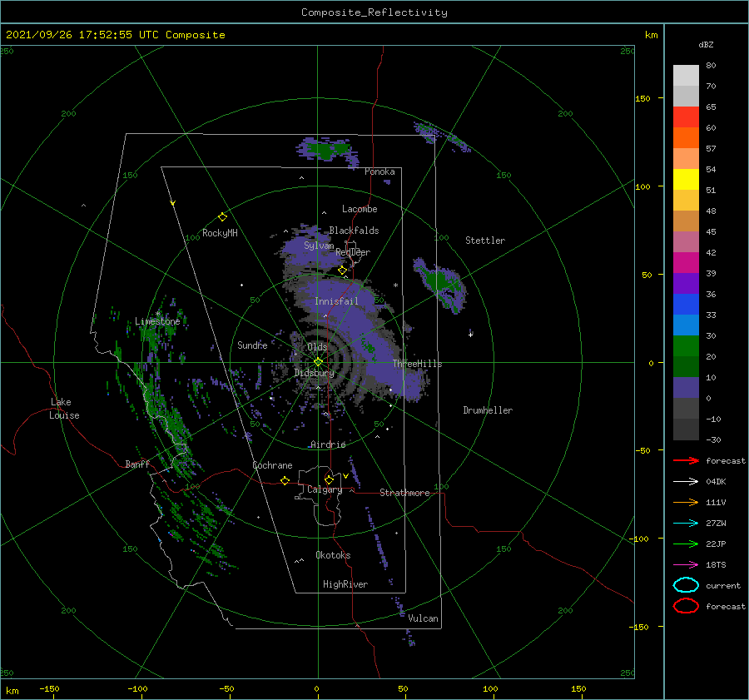Click the Vulcan label
The width and height of the screenshot is (749, 700).
tap(423, 618)
